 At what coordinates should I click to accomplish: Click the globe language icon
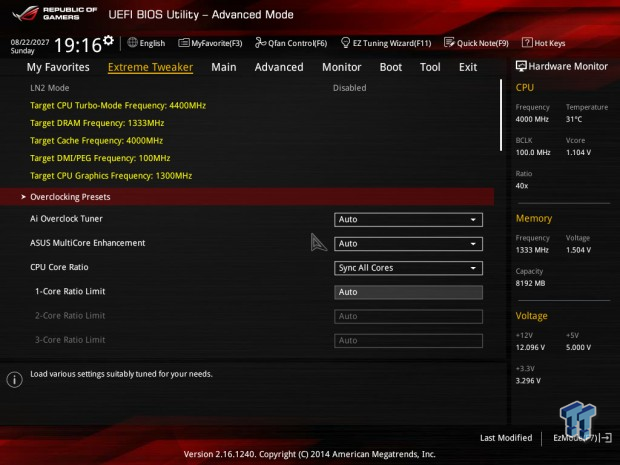[132, 42]
